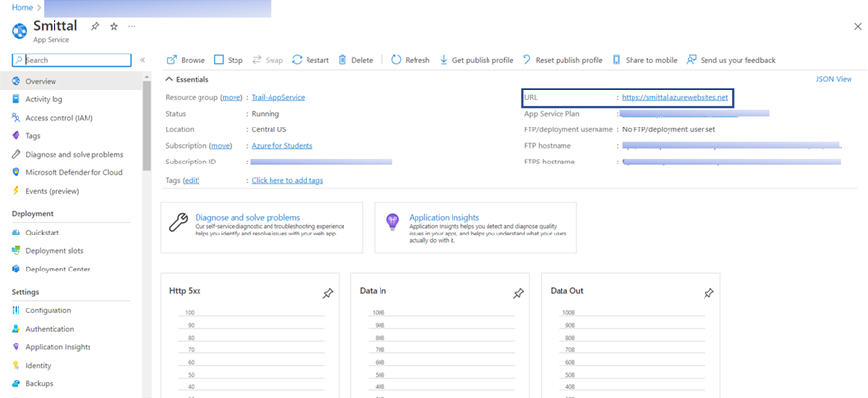Click the Swap toolbar button
This screenshot has height=398, width=868.
tap(268, 60)
